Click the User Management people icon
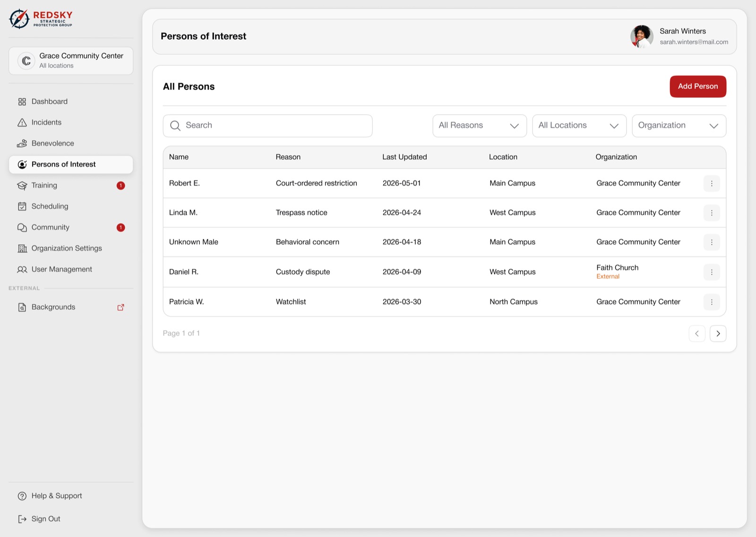This screenshot has width=756, height=537. [x=22, y=269]
